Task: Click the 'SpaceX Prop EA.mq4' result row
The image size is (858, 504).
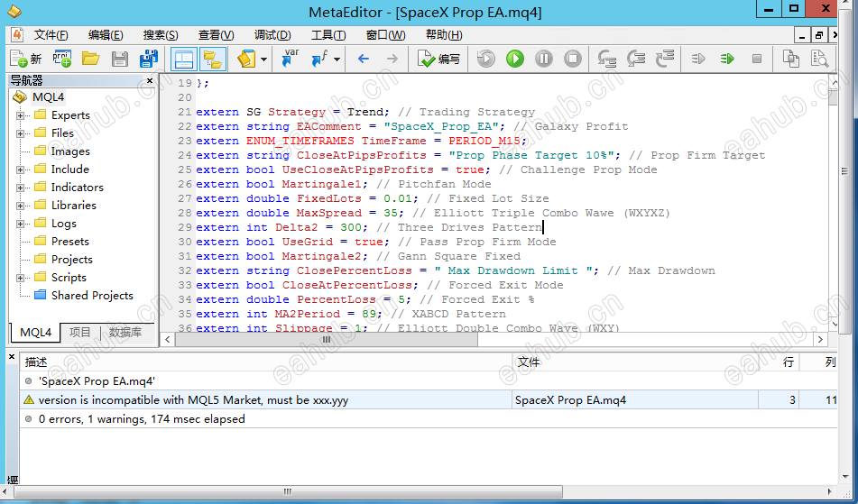Action: pyautogui.click(x=429, y=381)
